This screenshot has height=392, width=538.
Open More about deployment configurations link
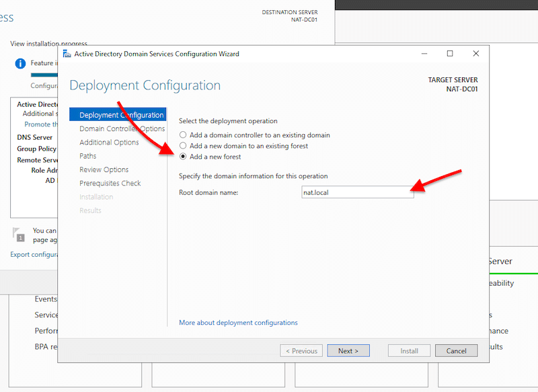pyautogui.click(x=238, y=322)
